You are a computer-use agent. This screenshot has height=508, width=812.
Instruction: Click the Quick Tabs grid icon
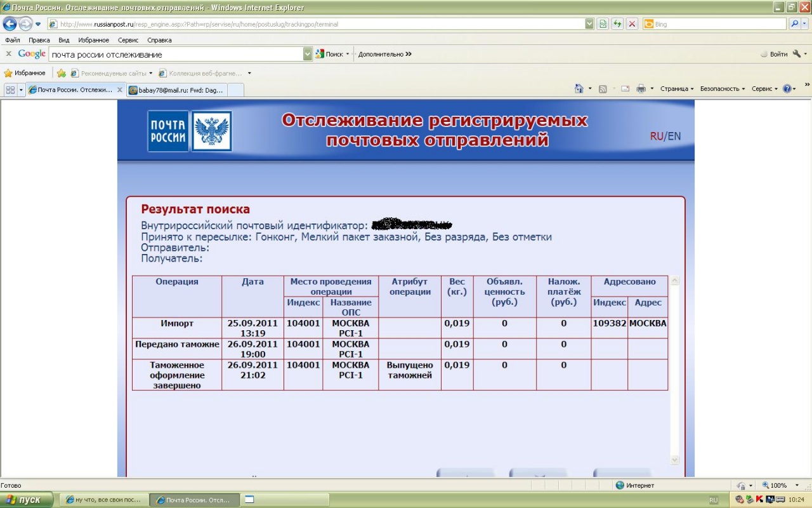pos(10,90)
